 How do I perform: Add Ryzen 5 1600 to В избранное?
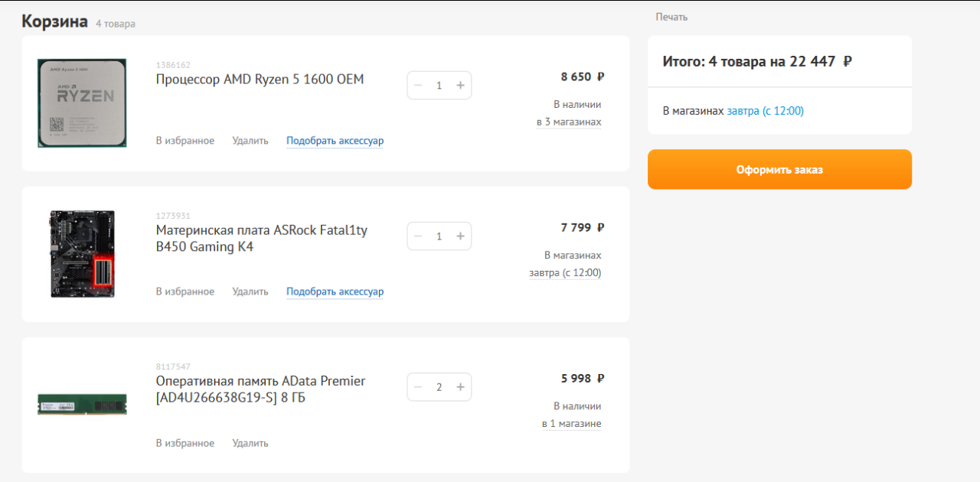tap(185, 141)
